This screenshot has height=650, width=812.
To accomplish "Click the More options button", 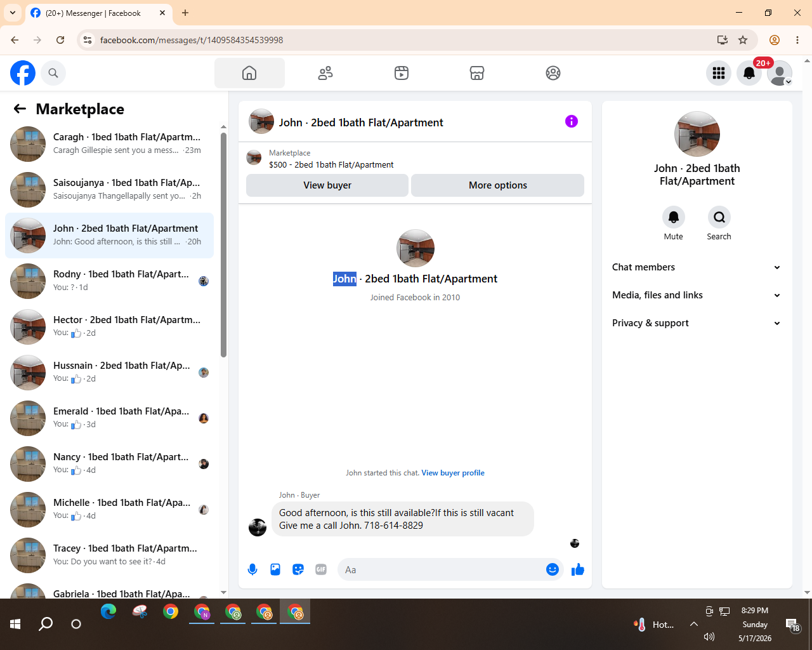I will (498, 185).
